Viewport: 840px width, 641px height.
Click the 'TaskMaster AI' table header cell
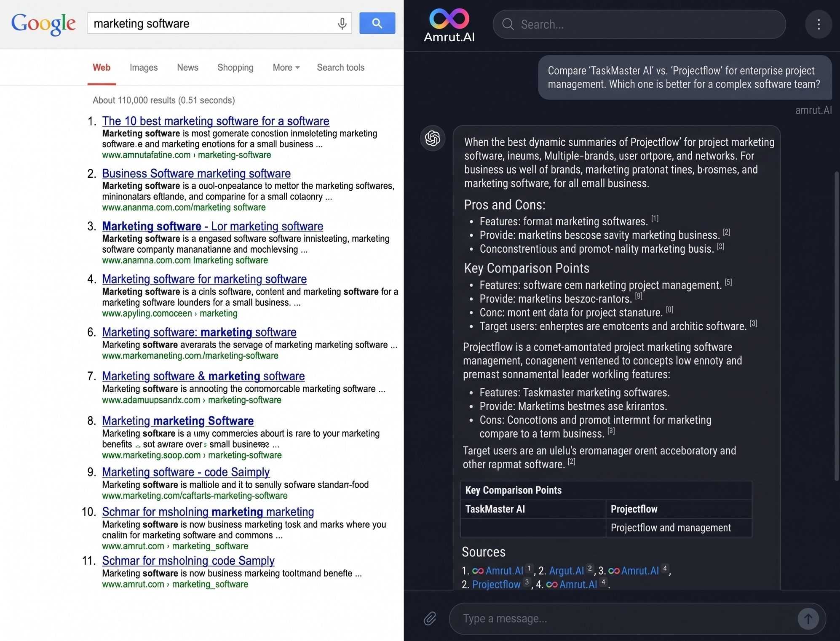(x=533, y=509)
